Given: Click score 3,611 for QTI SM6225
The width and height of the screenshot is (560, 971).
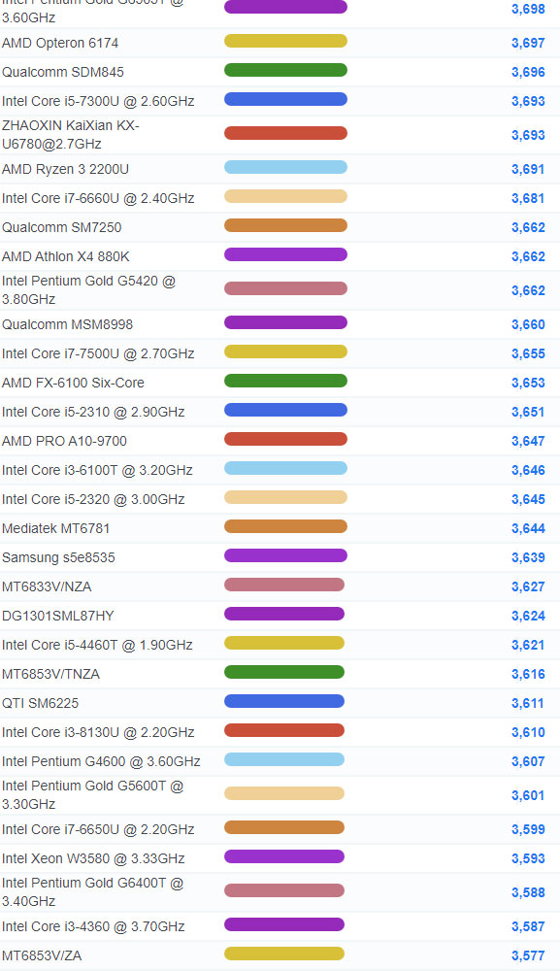Looking at the screenshot, I should pyautogui.click(x=528, y=703).
